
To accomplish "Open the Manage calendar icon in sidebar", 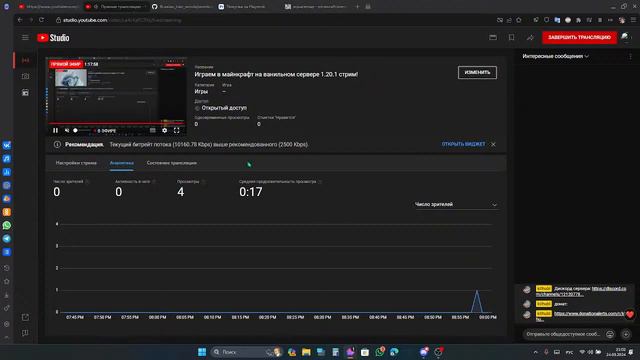I will (x=25, y=93).
